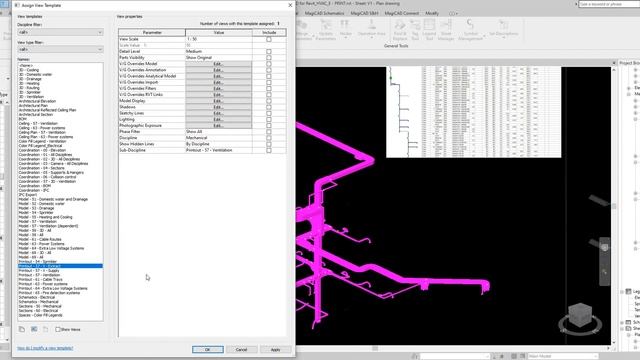Open the View type filter dropdown

(x=60, y=49)
